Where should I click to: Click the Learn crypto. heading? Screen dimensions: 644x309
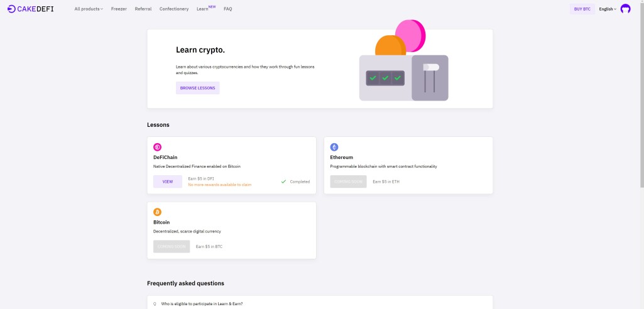(200, 50)
